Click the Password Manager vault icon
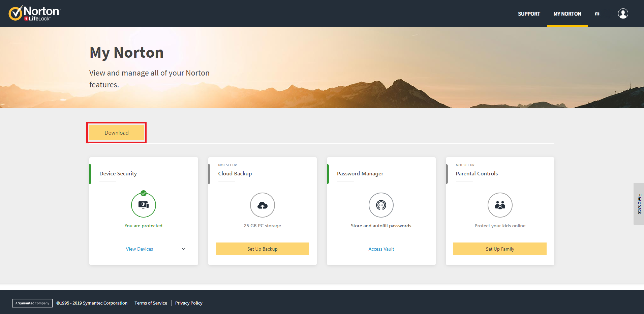 point(381,205)
